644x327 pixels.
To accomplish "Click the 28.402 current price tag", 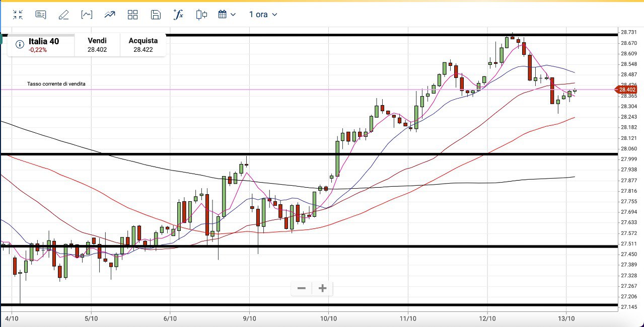I will tap(627, 90).
